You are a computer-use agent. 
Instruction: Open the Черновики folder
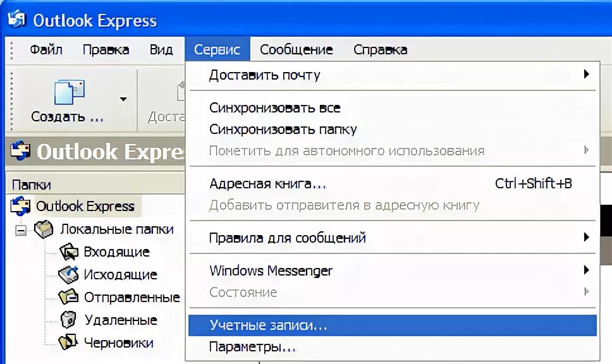coord(119,343)
